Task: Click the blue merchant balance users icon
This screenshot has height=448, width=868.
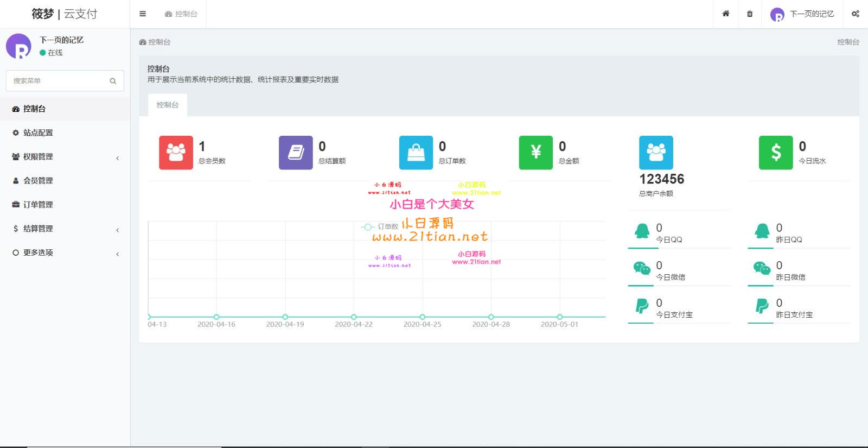Action: pos(656,153)
